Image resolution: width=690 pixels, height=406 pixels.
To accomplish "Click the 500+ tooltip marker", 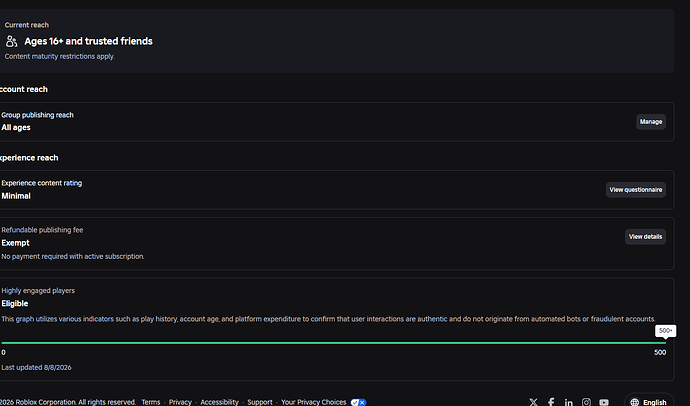I will [665, 331].
